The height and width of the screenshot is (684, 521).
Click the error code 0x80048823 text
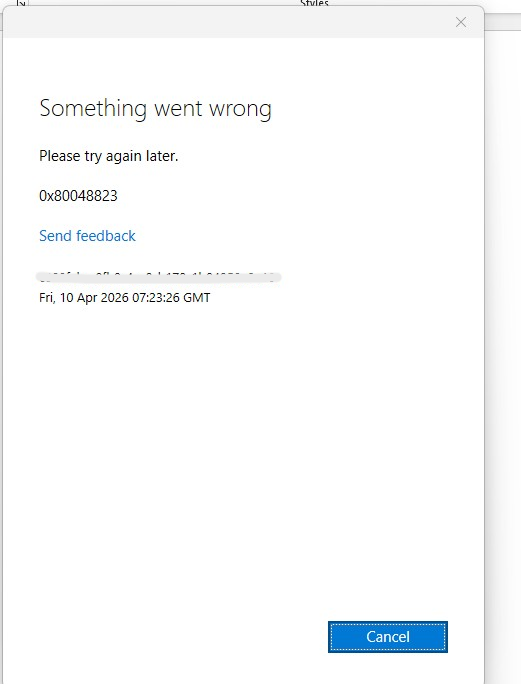click(x=78, y=196)
